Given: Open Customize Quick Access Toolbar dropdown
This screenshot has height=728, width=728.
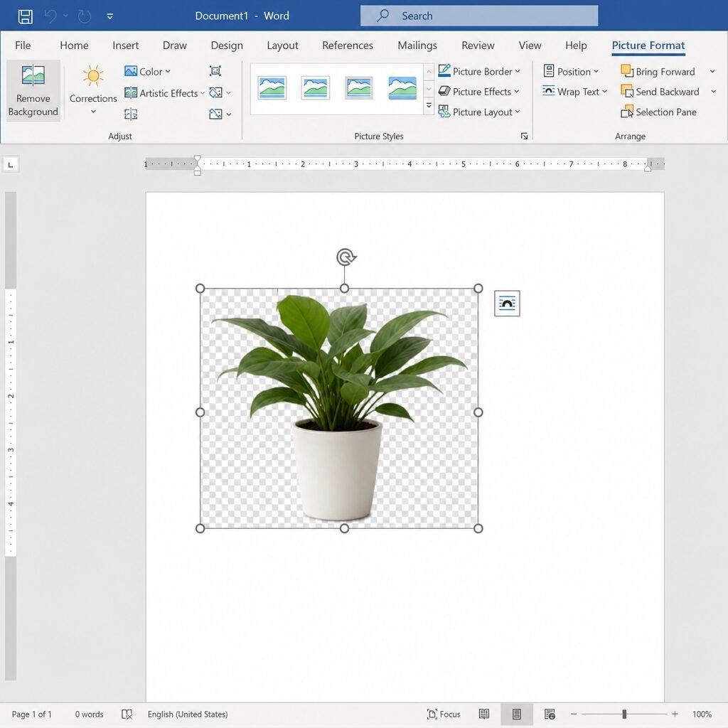Looking at the screenshot, I should coord(110,16).
